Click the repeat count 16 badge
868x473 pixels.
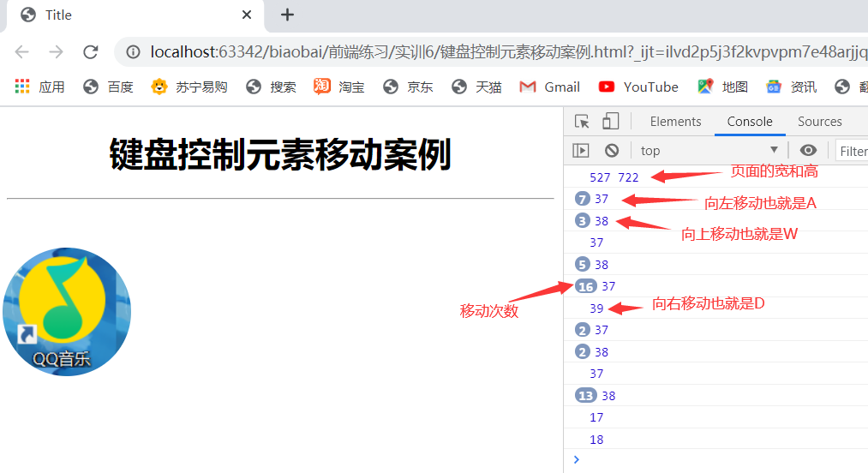pyautogui.click(x=586, y=286)
